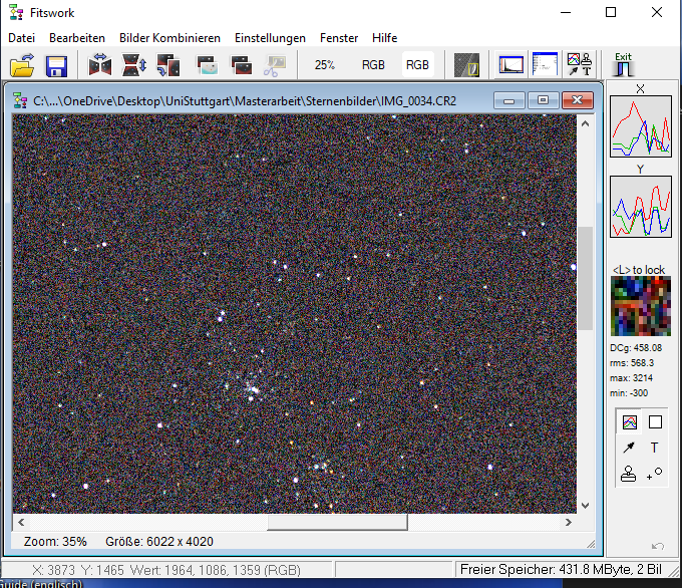Flip image horizontally with mirror icon

pyautogui.click(x=100, y=66)
